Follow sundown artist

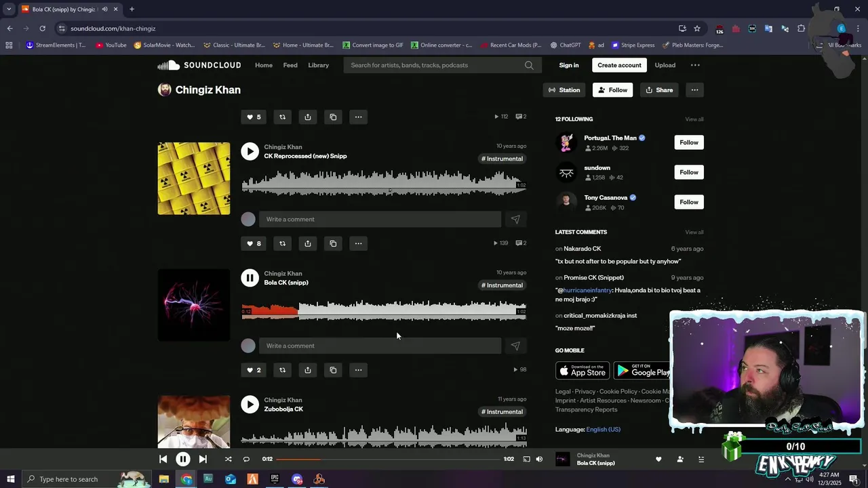click(x=689, y=172)
